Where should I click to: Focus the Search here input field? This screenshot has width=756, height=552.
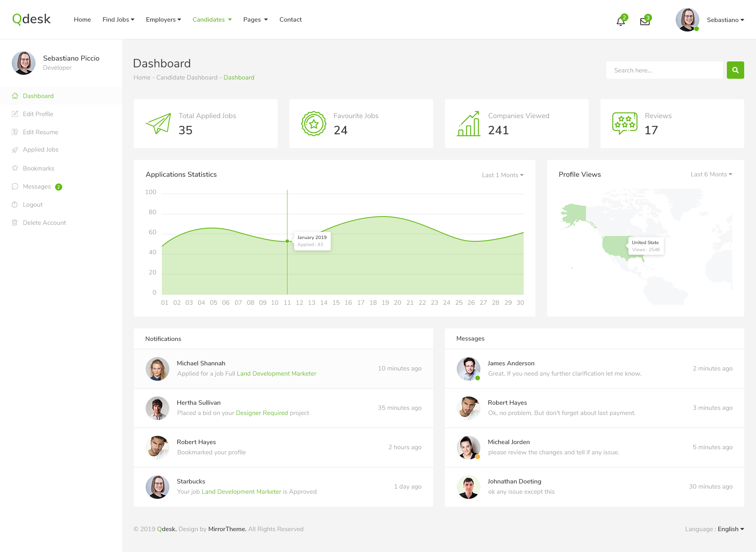click(x=664, y=70)
